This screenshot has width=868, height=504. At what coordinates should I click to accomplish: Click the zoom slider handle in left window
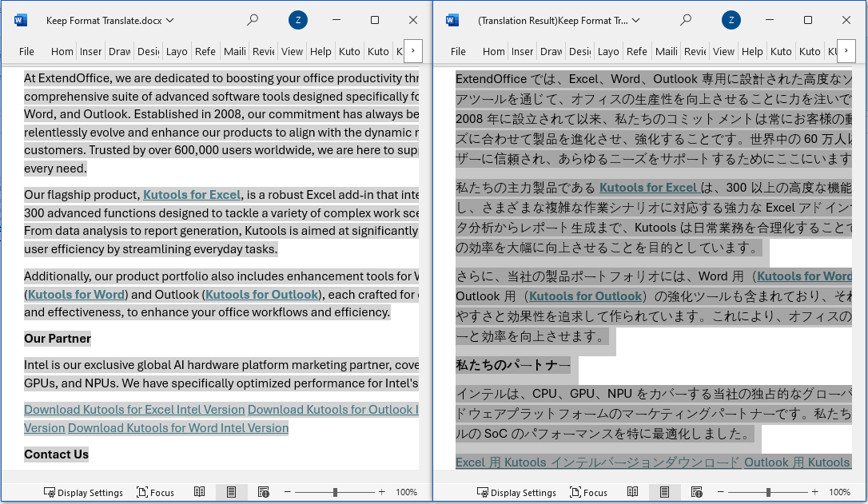click(x=335, y=492)
